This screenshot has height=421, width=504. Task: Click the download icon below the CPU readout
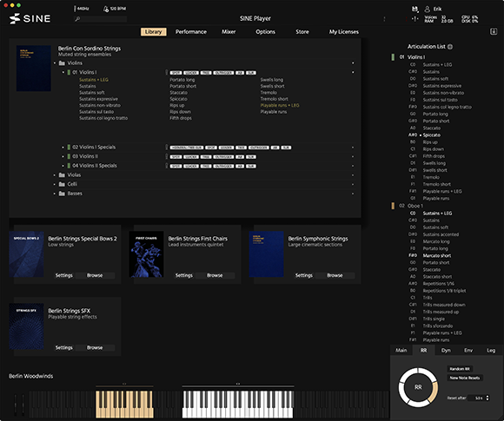pyautogui.click(x=494, y=31)
